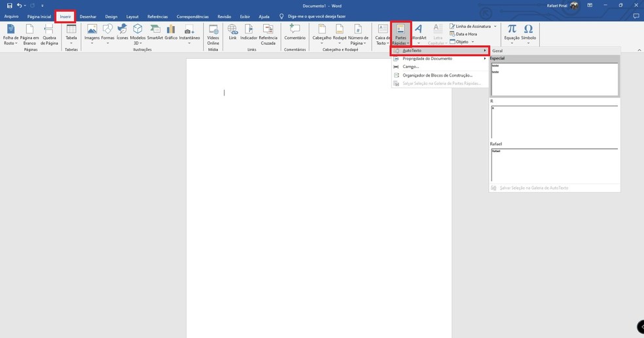This screenshot has width=644, height=338.
Task: Open the Formas shapes tool
Action: [x=107, y=34]
